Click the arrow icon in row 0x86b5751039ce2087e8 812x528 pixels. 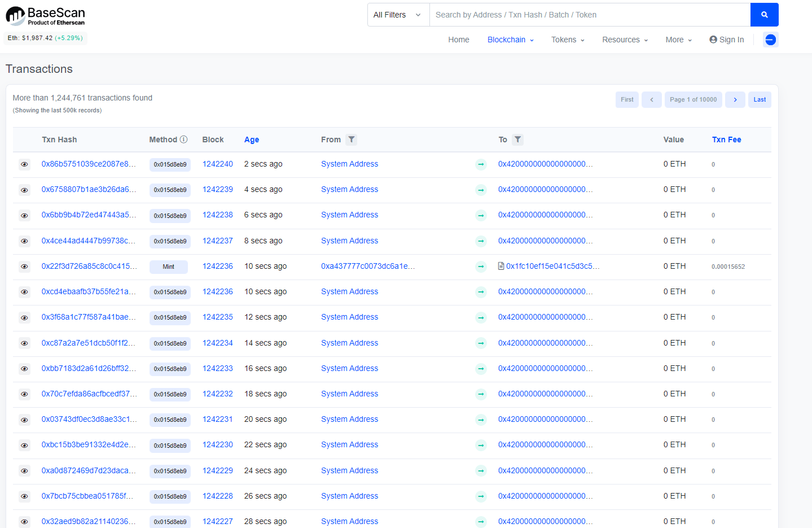481,164
